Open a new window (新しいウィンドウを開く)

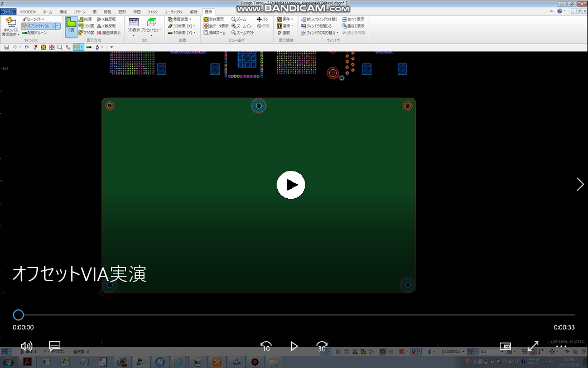(x=320, y=19)
